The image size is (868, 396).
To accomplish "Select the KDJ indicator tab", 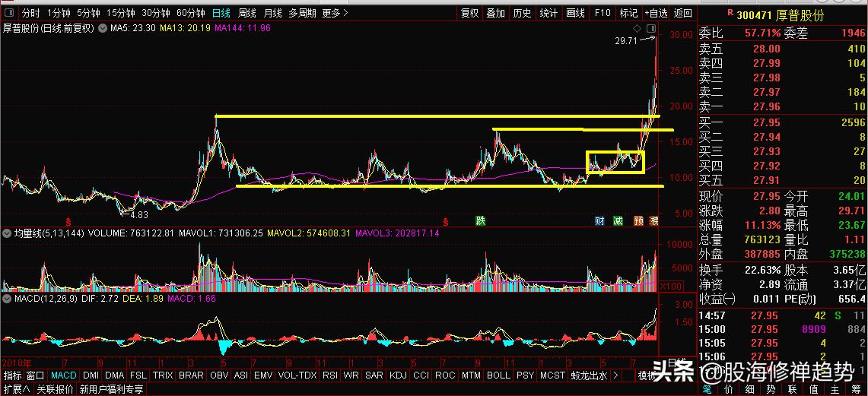I will tap(398, 375).
